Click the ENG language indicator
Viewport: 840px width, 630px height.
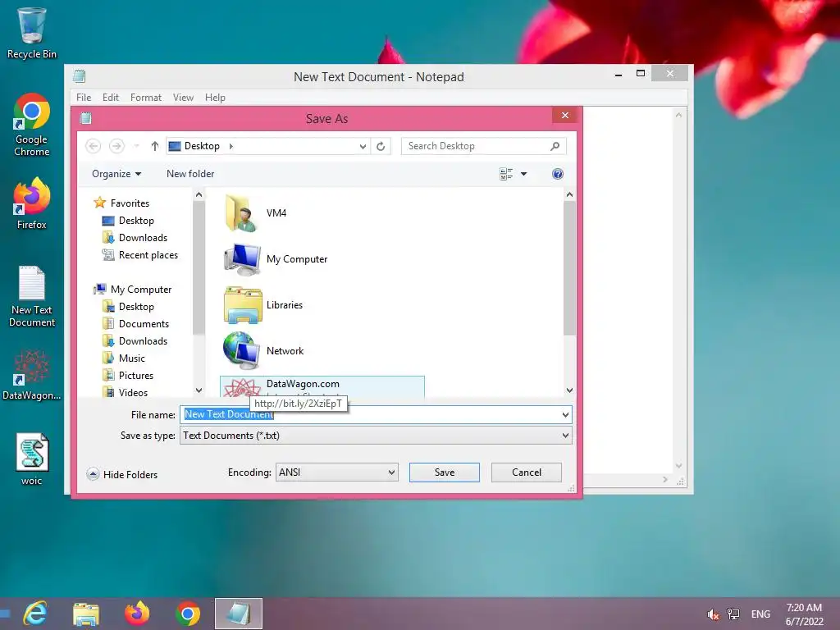point(760,614)
